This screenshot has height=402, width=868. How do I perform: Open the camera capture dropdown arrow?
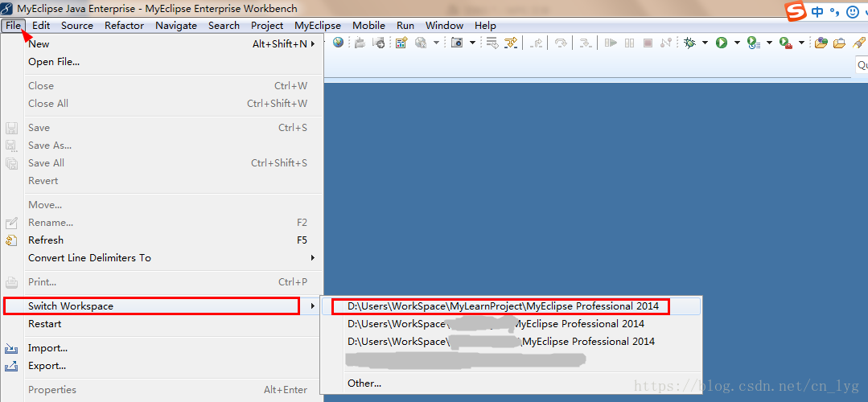pyautogui.click(x=472, y=43)
